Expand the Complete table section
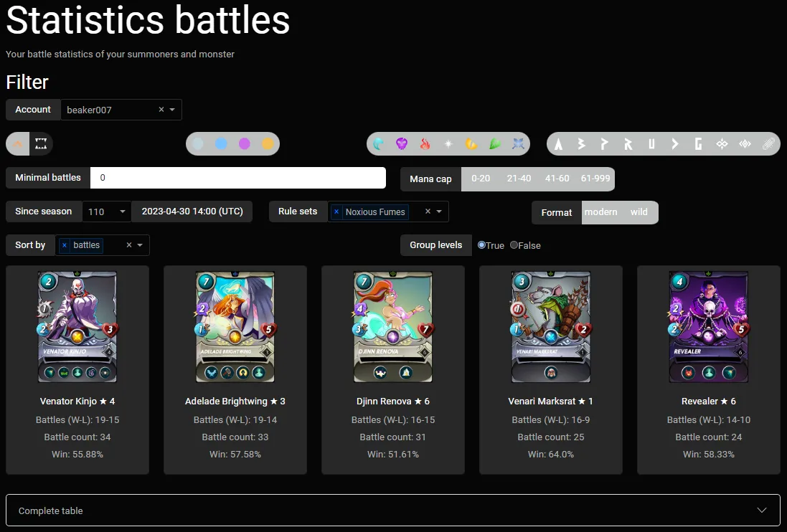This screenshot has height=532, width=787. pyautogui.click(x=393, y=510)
